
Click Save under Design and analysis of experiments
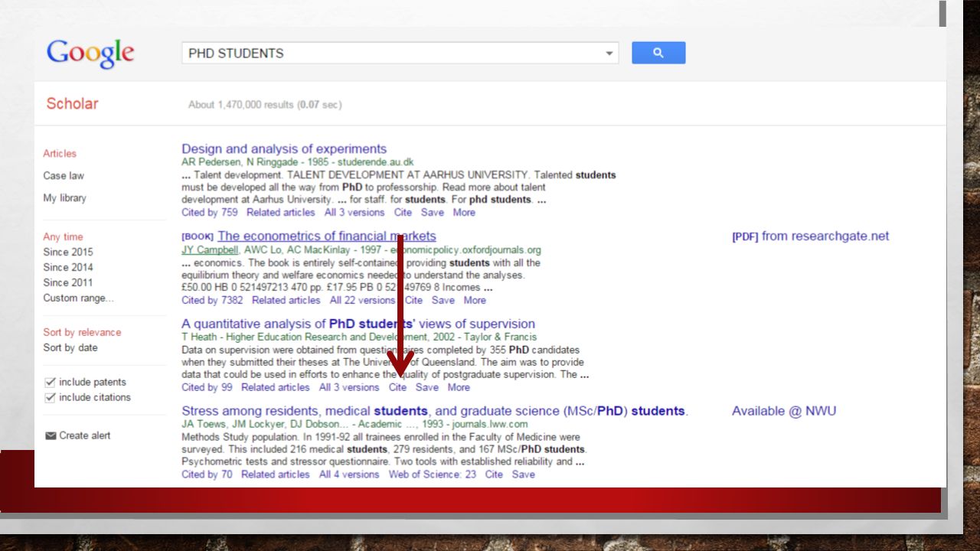tap(432, 212)
